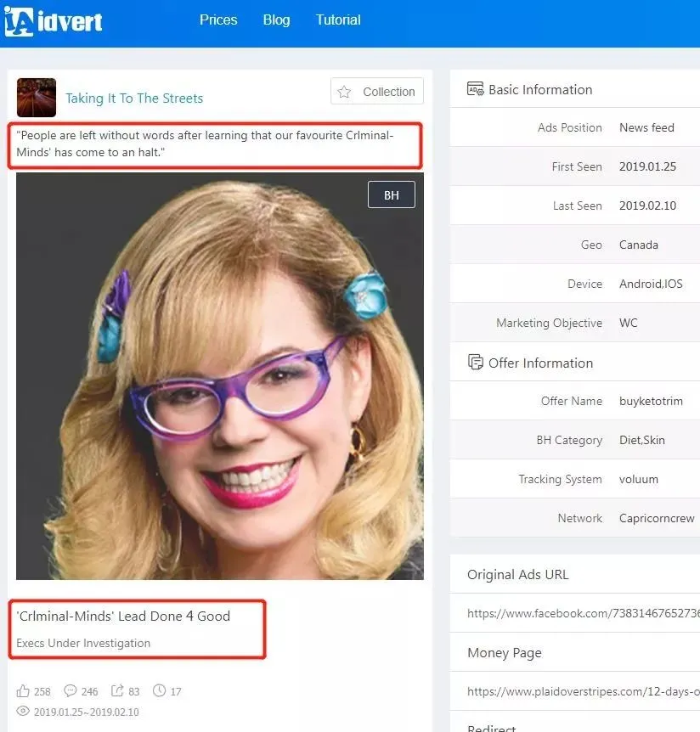Click the Money Page heading
Viewport: 700px width, 732px height.
(x=505, y=653)
